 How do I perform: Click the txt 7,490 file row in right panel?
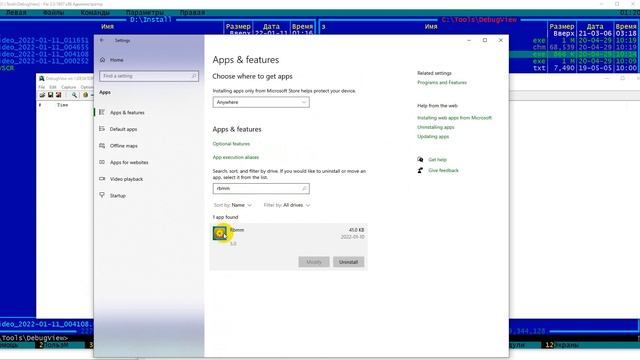(573, 68)
